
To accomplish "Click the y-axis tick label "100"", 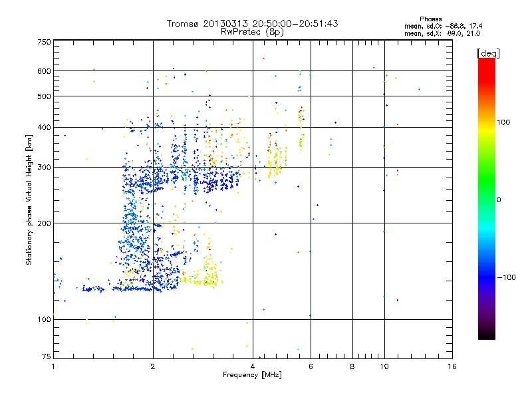I will click(x=44, y=319).
